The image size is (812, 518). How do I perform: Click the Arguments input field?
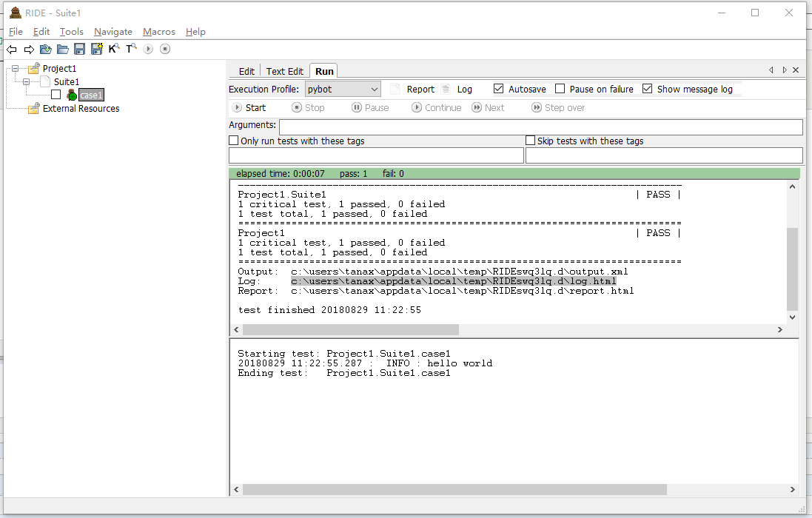[x=540, y=127]
